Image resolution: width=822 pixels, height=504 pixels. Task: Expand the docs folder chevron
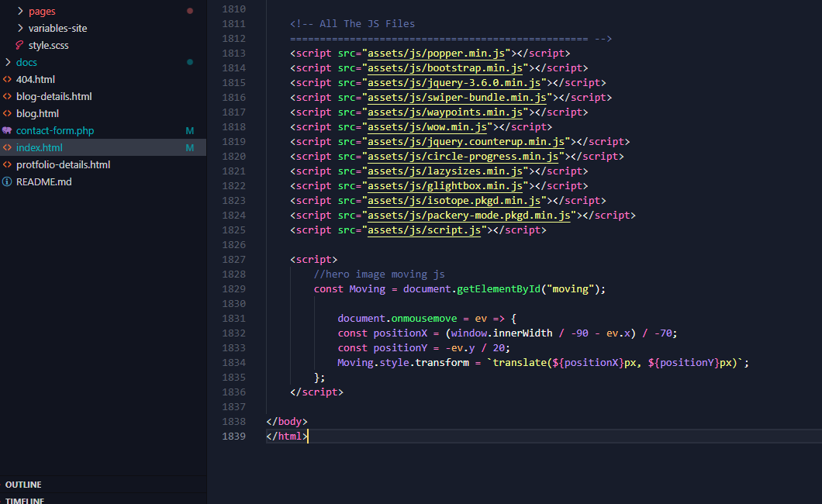click(x=8, y=62)
